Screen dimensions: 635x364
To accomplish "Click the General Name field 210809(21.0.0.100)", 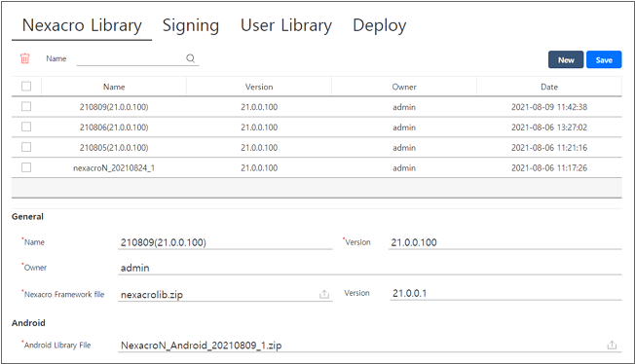I will [225, 242].
